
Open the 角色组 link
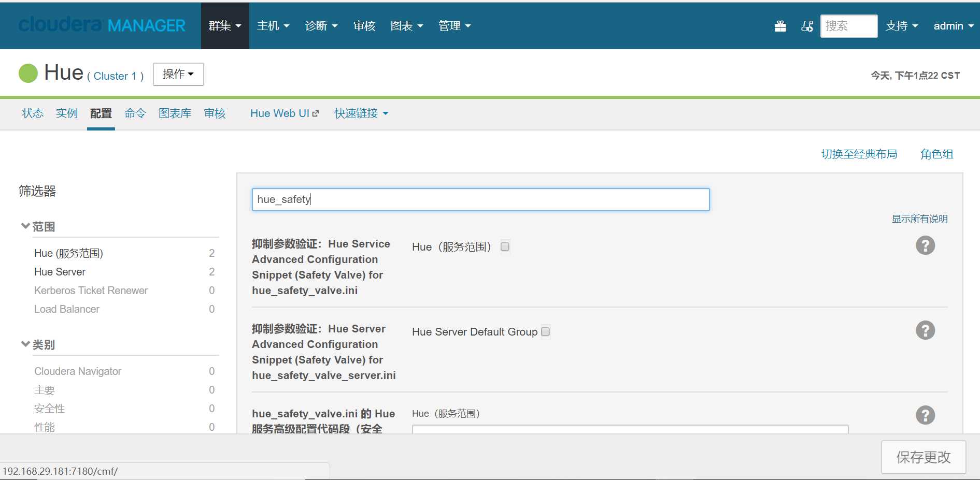tap(936, 154)
